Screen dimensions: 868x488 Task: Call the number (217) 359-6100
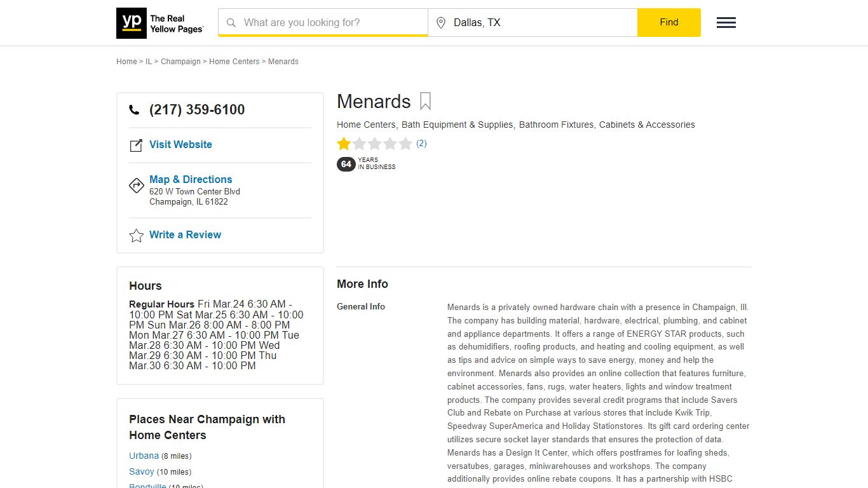coord(197,110)
